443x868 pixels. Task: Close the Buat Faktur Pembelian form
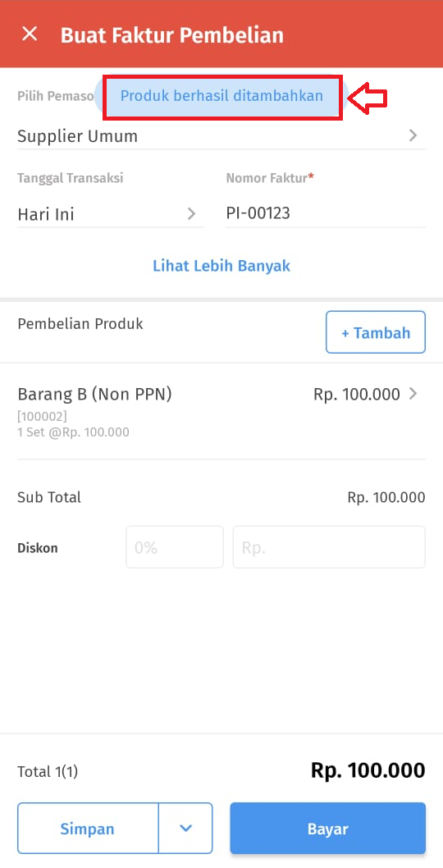[x=29, y=34]
